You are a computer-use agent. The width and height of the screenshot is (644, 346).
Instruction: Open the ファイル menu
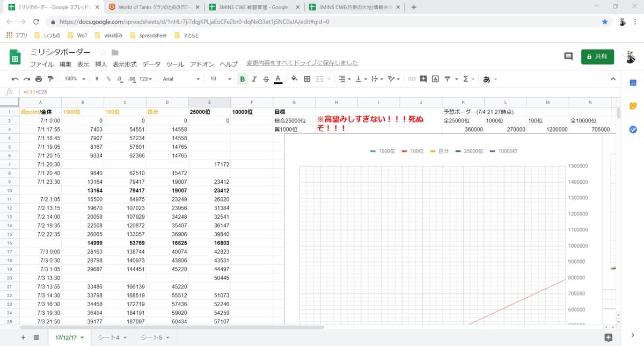point(41,64)
